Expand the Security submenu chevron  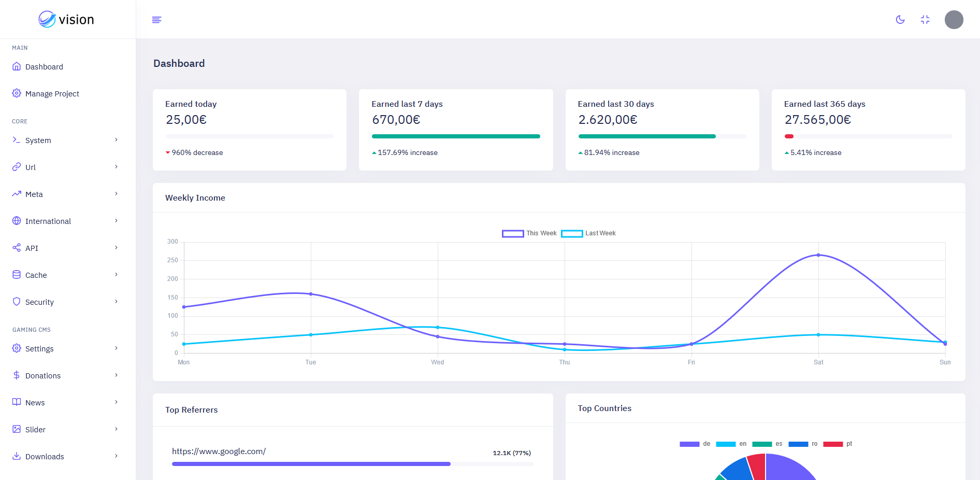tap(117, 302)
